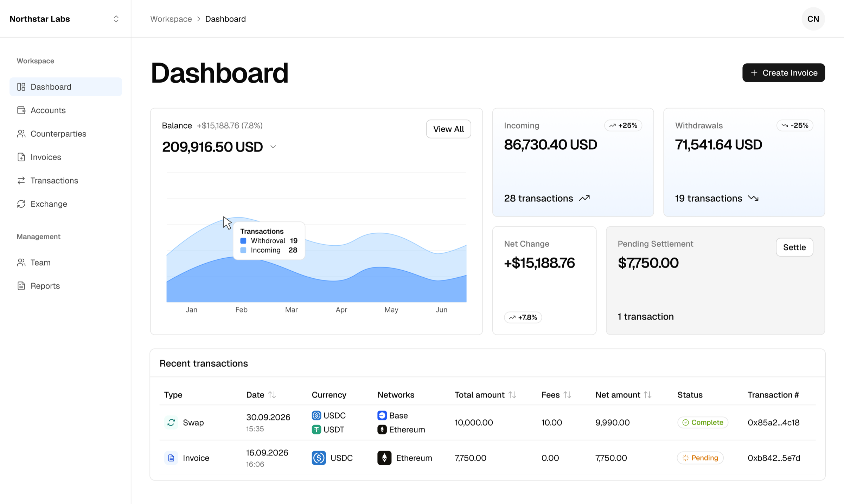Expand the Northstar Labs workspace switcher
The width and height of the screenshot is (844, 504).
pos(116,19)
